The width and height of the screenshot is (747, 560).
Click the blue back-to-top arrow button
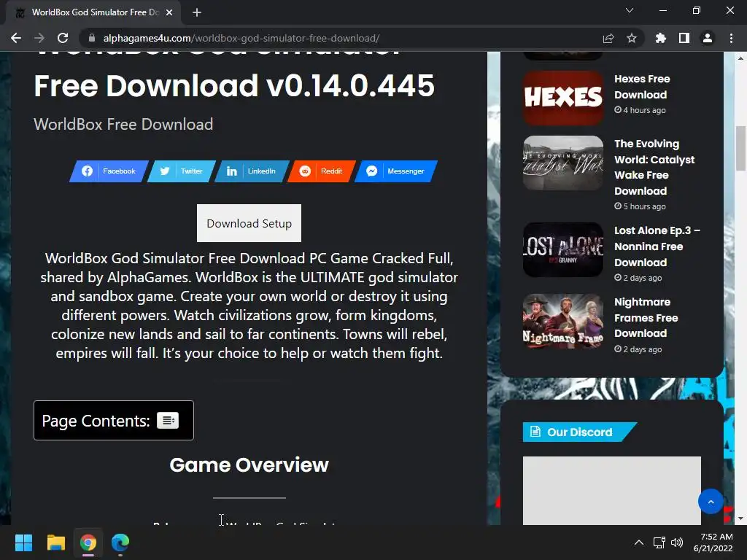pyautogui.click(x=711, y=502)
